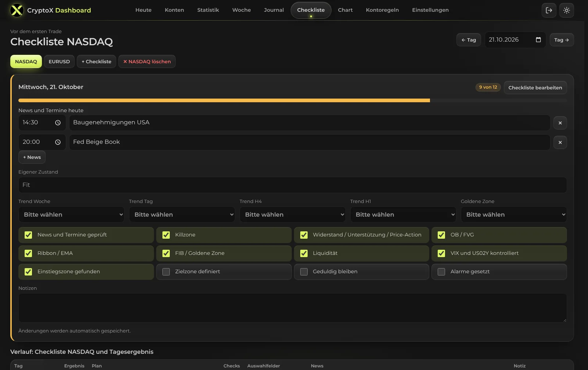This screenshot has width=588, height=370.
Task: Open the Journal tab
Action: (x=274, y=10)
